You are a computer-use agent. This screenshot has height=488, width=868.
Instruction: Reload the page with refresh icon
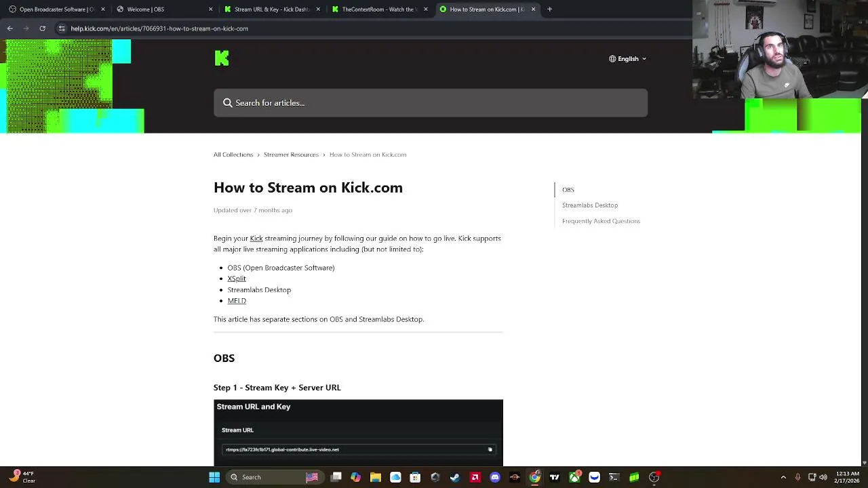[42, 28]
